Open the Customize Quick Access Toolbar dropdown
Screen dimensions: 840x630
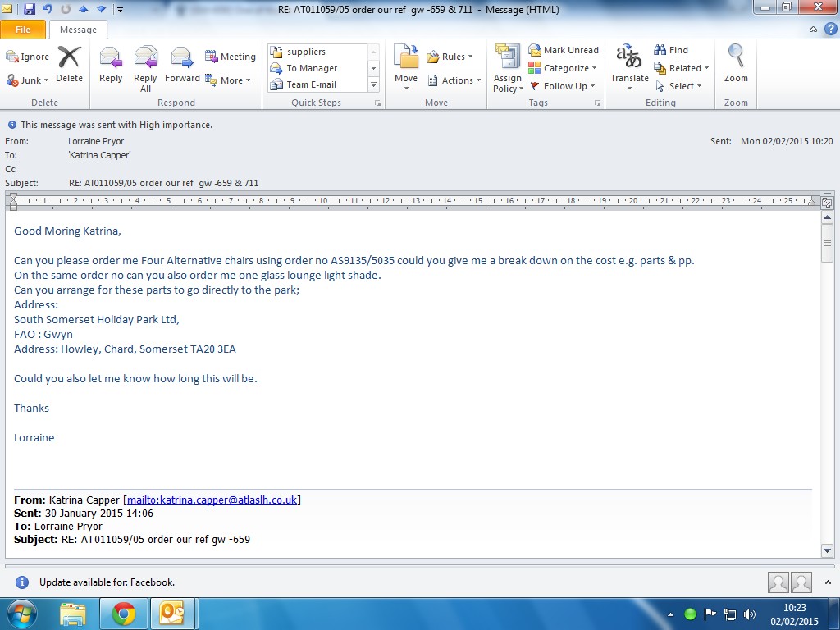click(120, 10)
